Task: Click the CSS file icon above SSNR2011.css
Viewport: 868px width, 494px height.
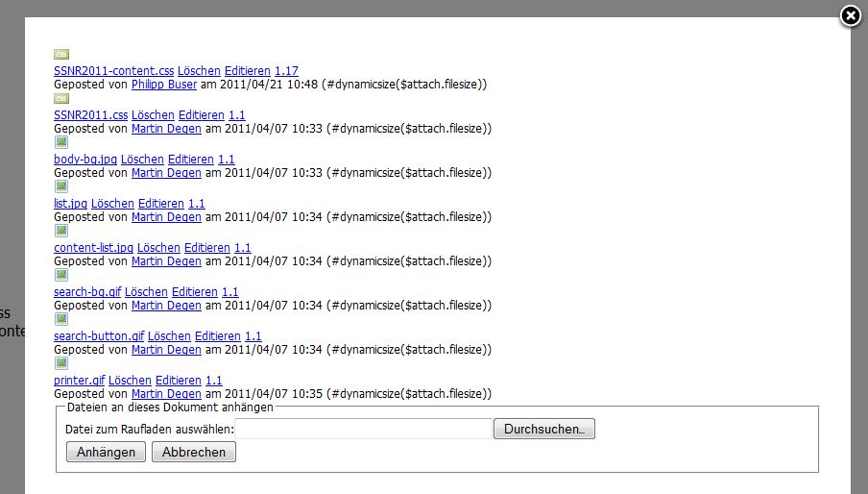Action: click(x=60, y=98)
